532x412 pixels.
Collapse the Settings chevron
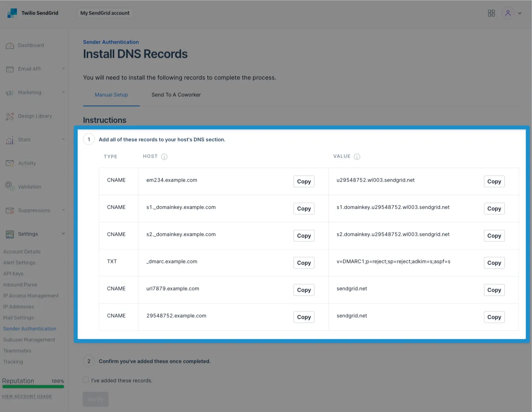coord(63,234)
